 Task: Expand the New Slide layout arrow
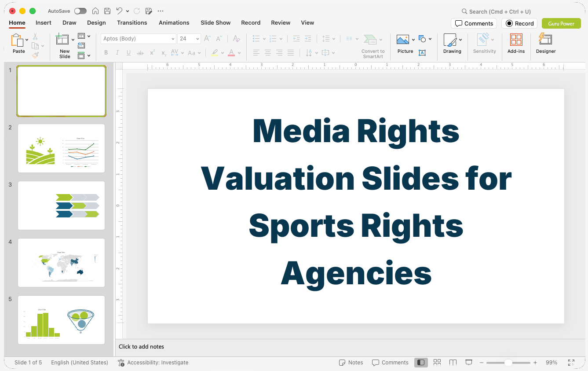pos(73,40)
